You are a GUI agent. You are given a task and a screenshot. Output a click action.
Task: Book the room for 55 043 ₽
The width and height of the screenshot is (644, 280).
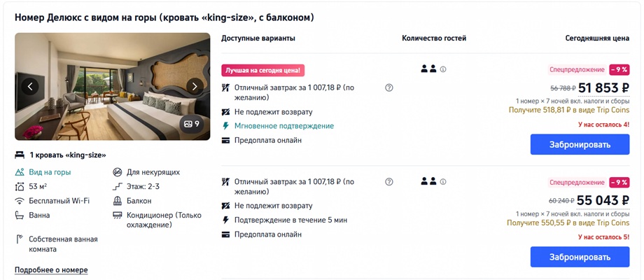click(580, 257)
